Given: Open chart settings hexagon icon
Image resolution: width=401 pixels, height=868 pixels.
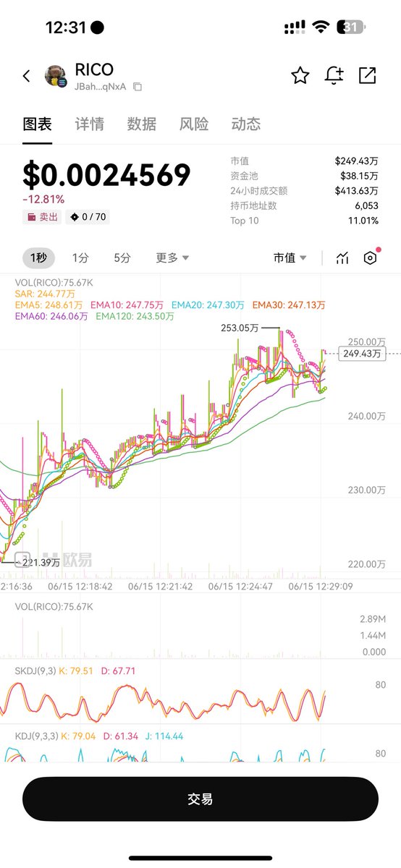Looking at the screenshot, I should 371,258.
